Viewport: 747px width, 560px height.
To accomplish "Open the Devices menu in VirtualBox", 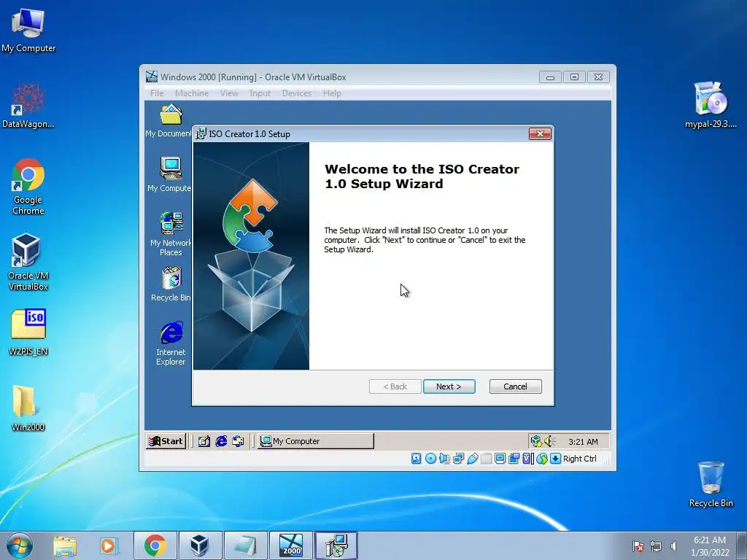I will pyautogui.click(x=296, y=93).
